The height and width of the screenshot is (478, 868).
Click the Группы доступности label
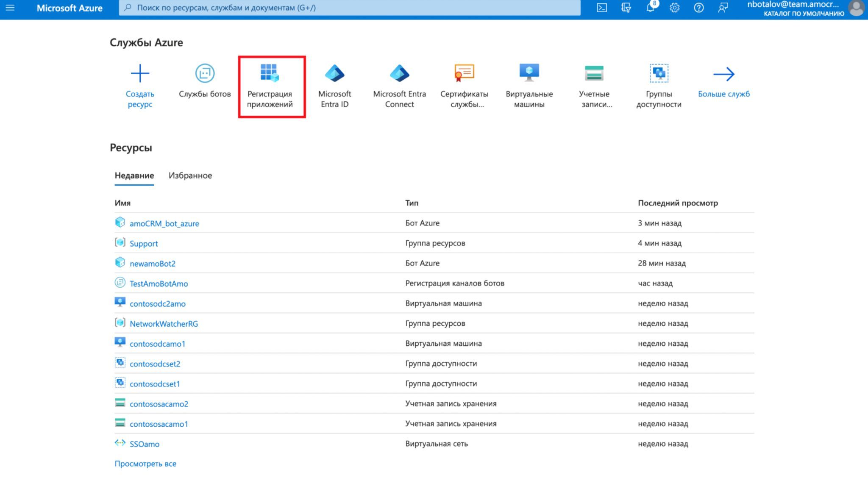[659, 99]
